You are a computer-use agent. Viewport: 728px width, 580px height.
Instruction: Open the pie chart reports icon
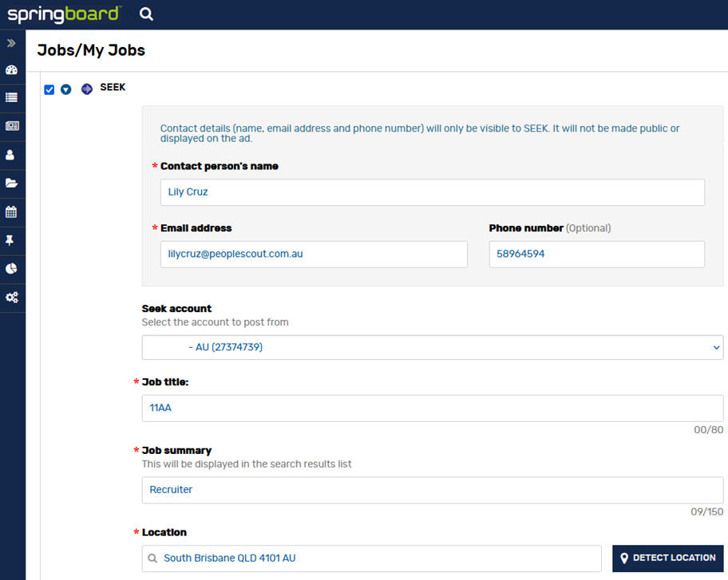[12, 269]
